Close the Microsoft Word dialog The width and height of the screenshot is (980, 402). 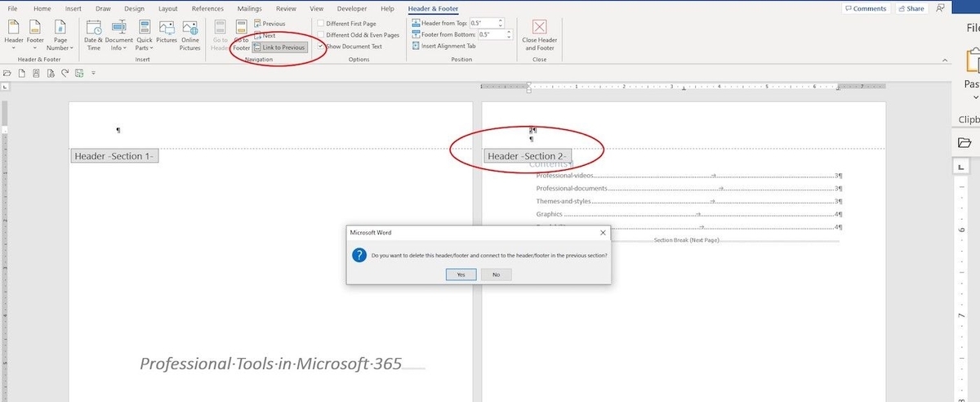click(x=603, y=232)
